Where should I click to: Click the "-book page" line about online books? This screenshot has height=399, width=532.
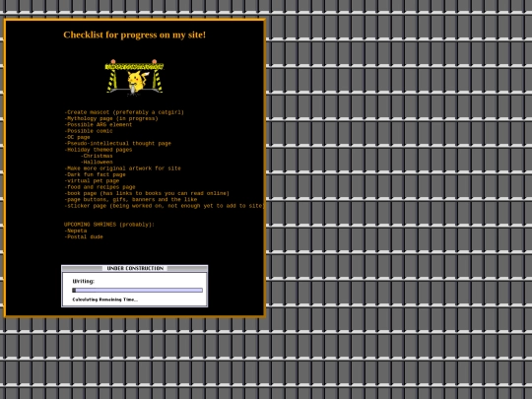[x=147, y=193]
